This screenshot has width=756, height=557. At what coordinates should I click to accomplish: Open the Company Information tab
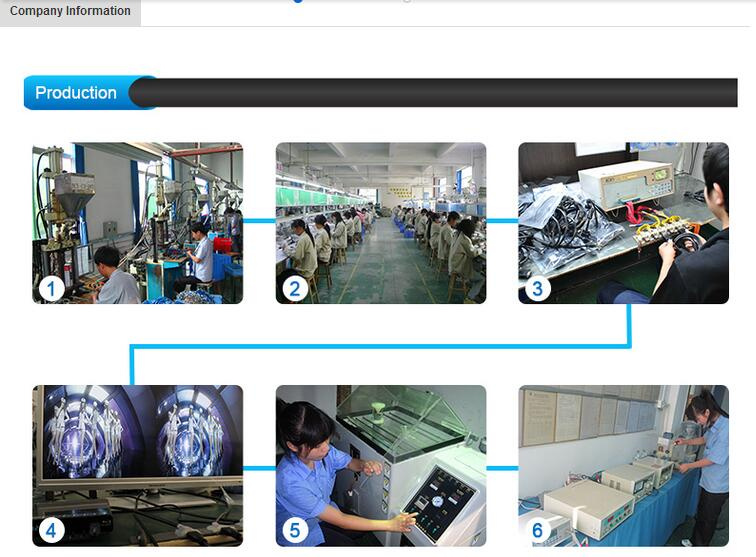(x=70, y=12)
